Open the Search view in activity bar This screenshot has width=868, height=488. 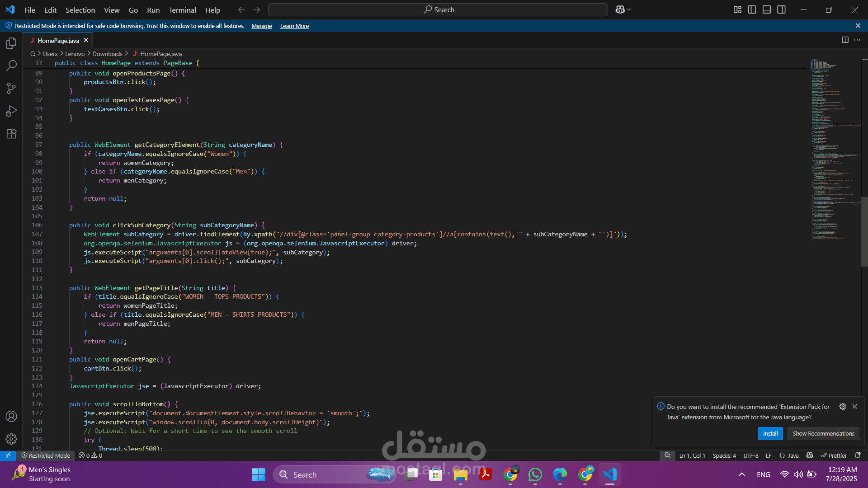point(11,66)
